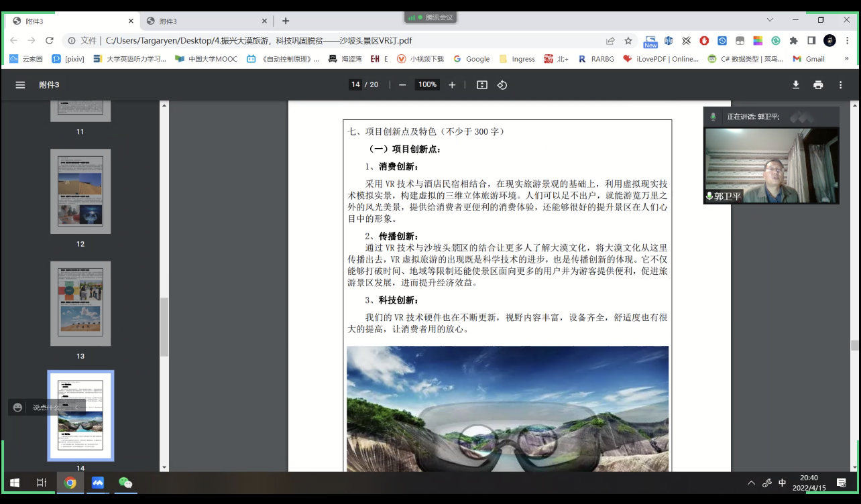Image resolution: width=861 pixels, height=504 pixels.
Task: Open PDF viewer more actions menu
Action: coord(840,85)
